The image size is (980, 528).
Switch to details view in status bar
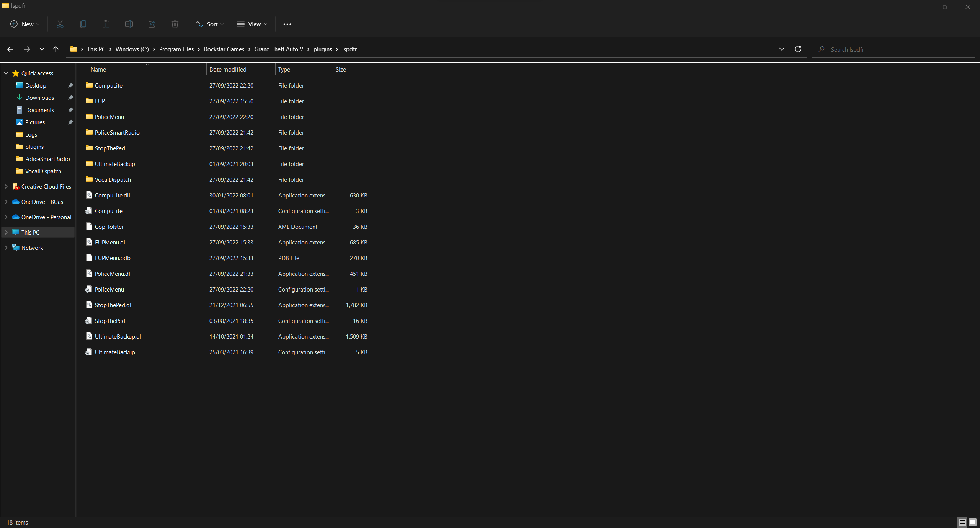point(962,522)
